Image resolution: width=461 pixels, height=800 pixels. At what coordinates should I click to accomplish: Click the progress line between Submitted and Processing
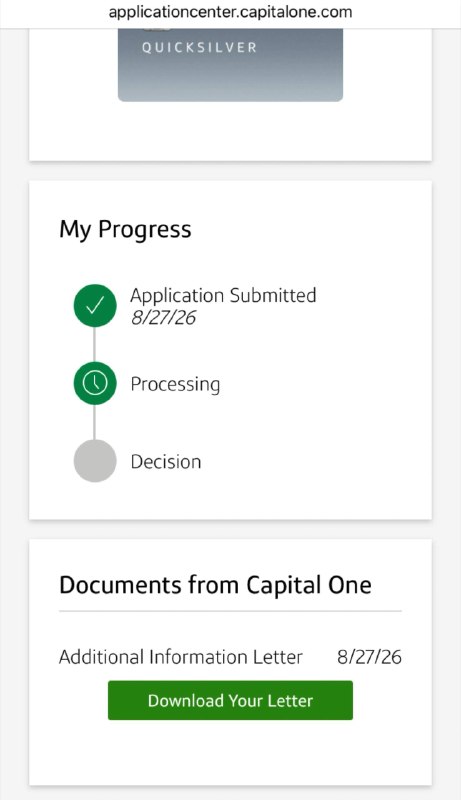click(94, 344)
